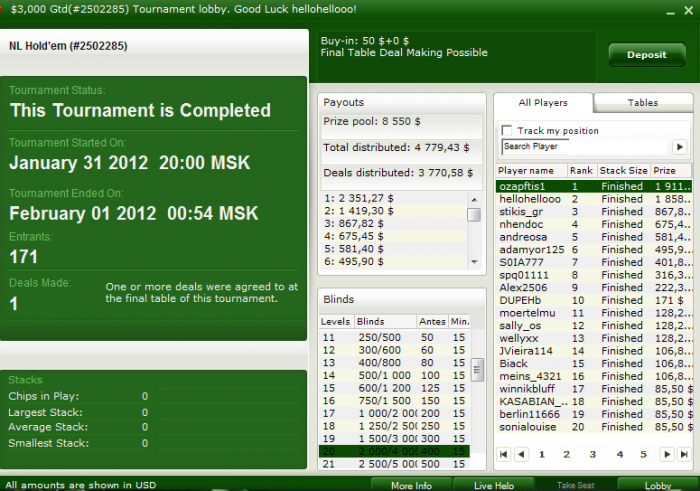The width and height of the screenshot is (700, 491).
Task: Click the search player go arrow
Action: (x=679, y=146)
